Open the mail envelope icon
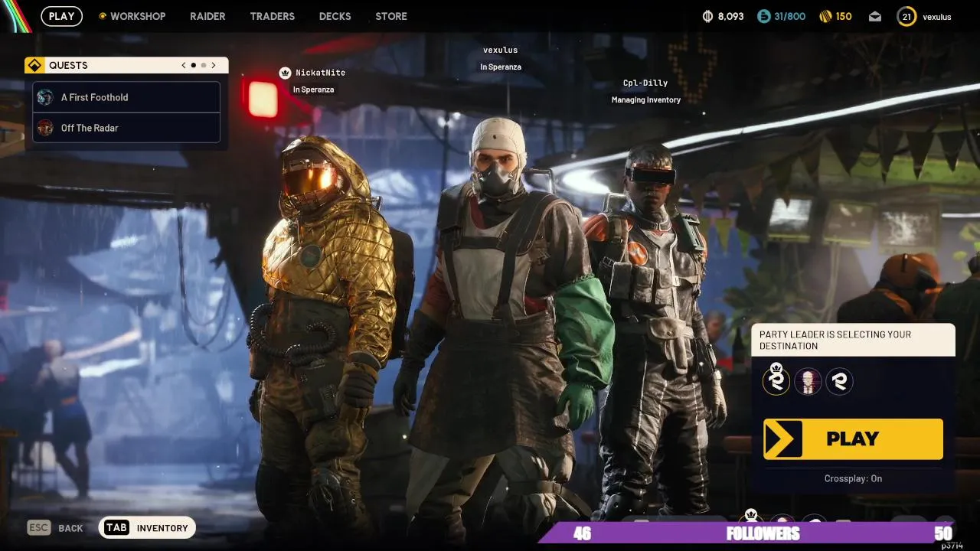The image size is (980, 551). pyautogui.click(x=874, y=17)
